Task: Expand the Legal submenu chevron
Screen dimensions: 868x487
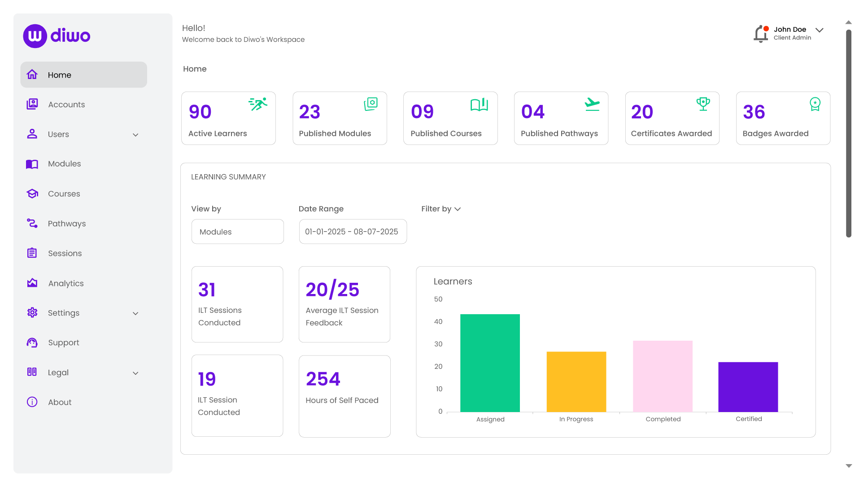Action: click(135, 373)
